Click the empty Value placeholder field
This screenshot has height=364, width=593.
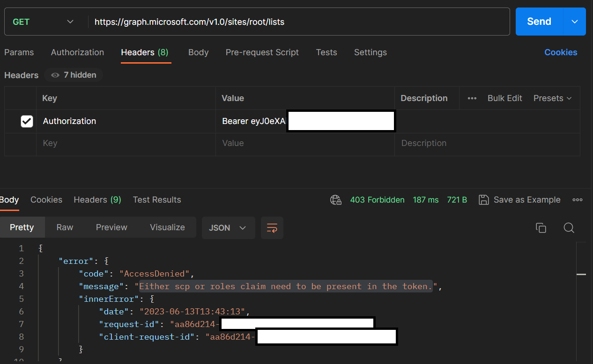point(305,143)
